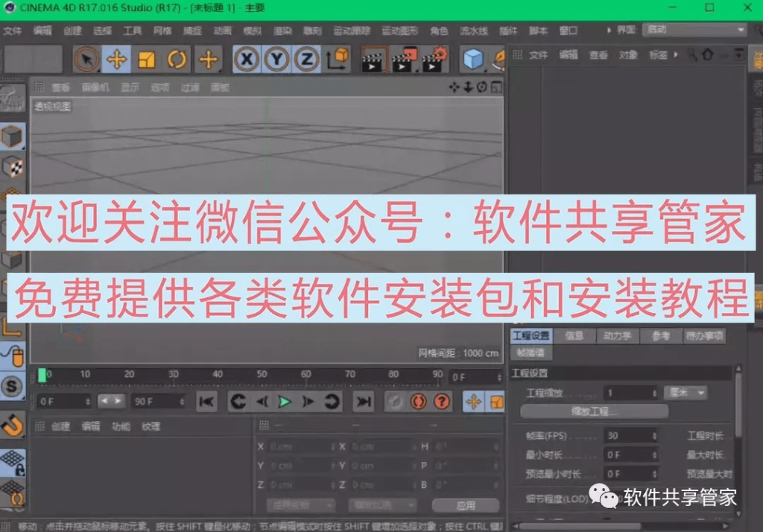
Task: Open the 界面 layout dropdown showing 启动
Action: [694, 30]
